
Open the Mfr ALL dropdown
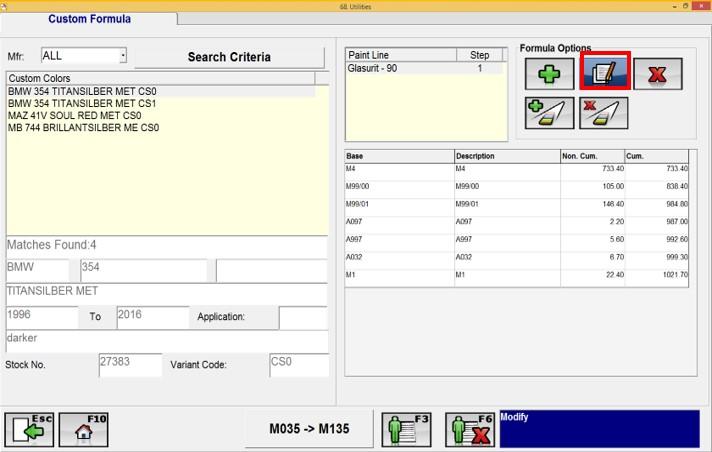point(123,56)
